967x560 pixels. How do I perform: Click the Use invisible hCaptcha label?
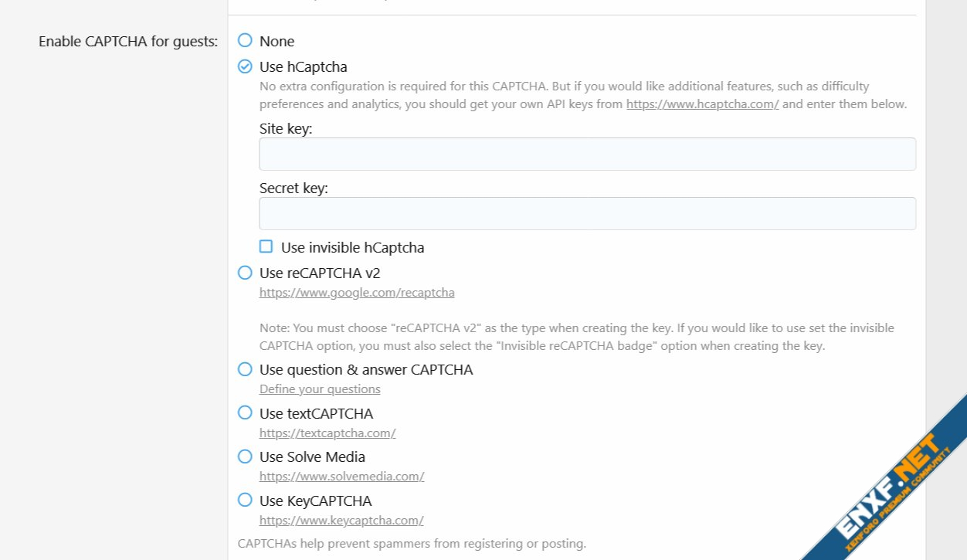coord(352,248)
